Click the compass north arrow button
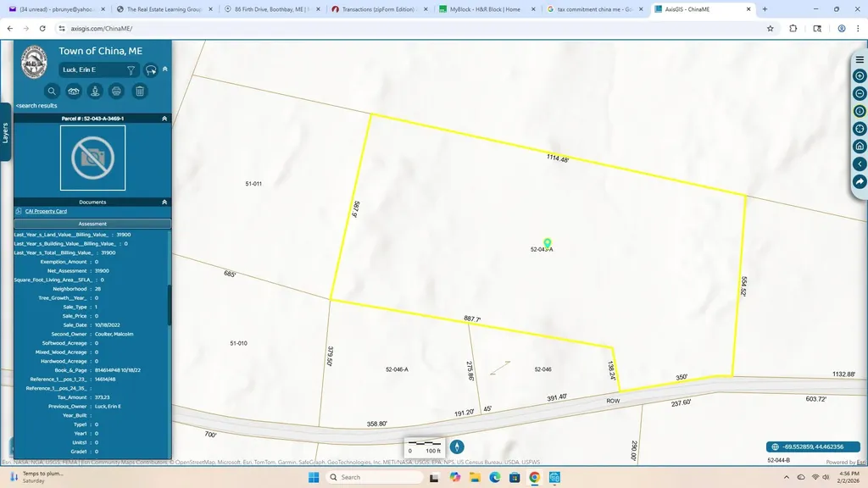 457,446
